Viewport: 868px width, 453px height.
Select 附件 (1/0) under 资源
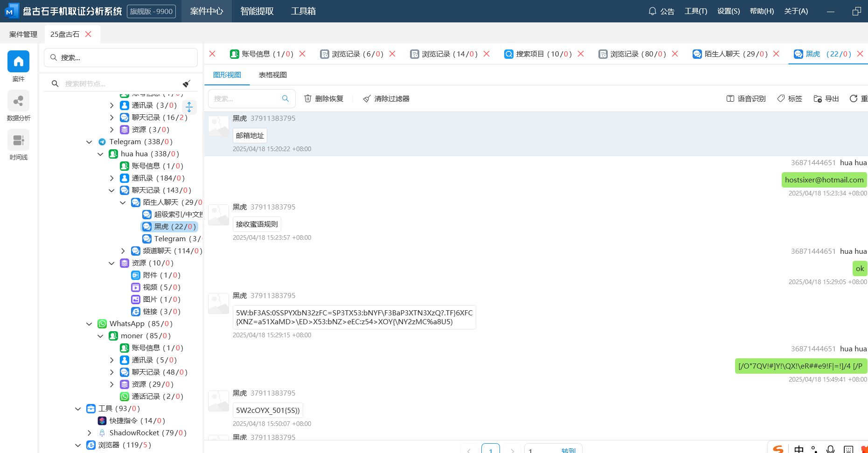point(156,275)
